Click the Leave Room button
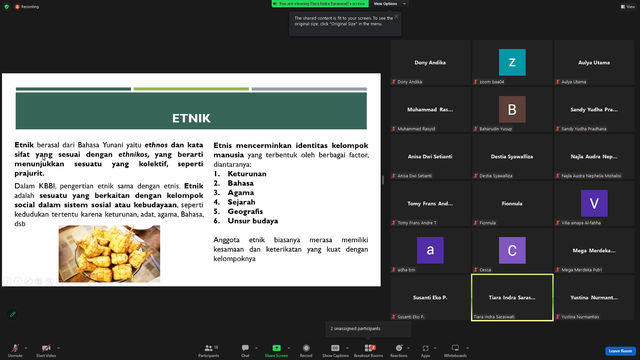The image size is (640, 360). point(620,351)
